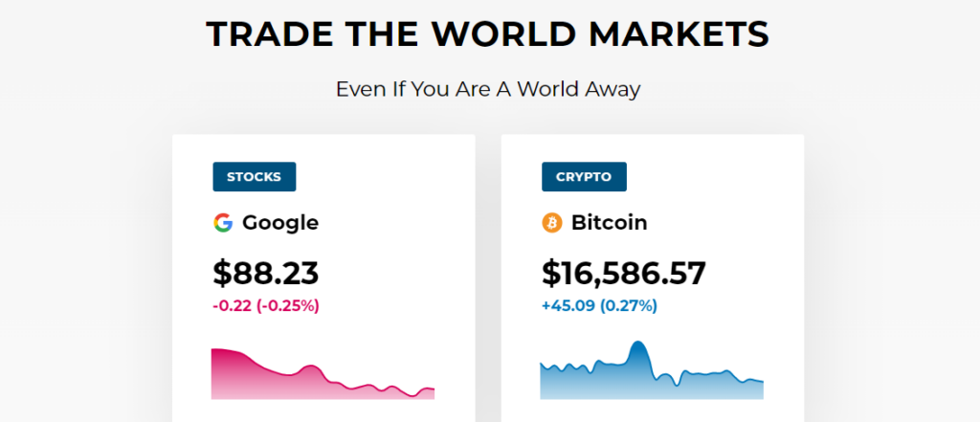The width and height of the screenshot is (980, 422).
Task: Click the subtitle 'Even If You Are A World Away'
Action: 488,90
